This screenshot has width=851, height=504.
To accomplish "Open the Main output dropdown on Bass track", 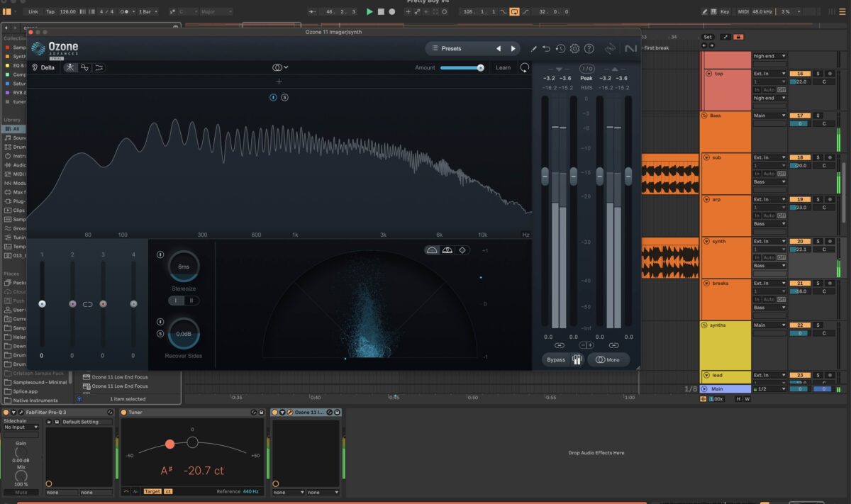I will 769,116.
